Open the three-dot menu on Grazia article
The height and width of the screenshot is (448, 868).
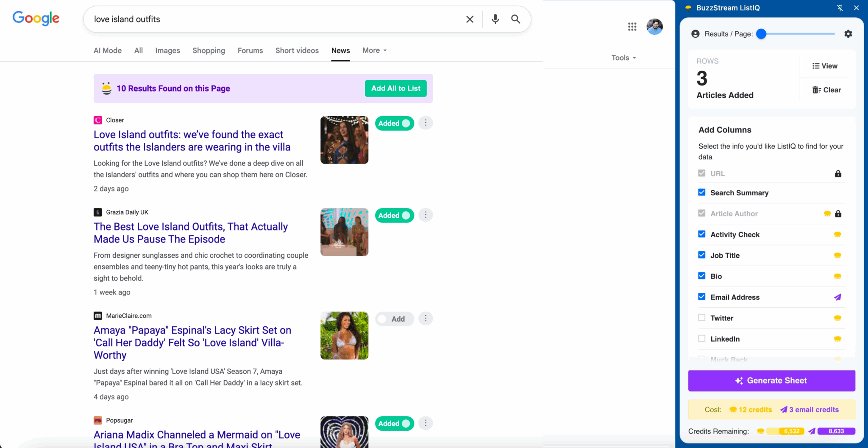[426, 215]
